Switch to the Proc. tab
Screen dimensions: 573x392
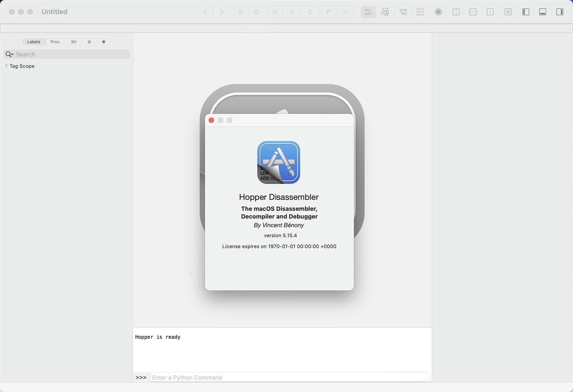click(x=56, y=42)
